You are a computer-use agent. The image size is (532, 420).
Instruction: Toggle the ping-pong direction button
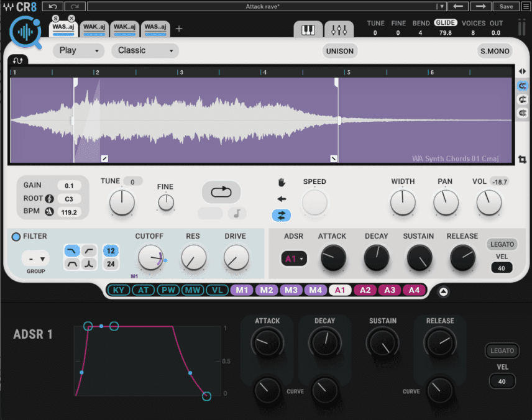point(282,216)
